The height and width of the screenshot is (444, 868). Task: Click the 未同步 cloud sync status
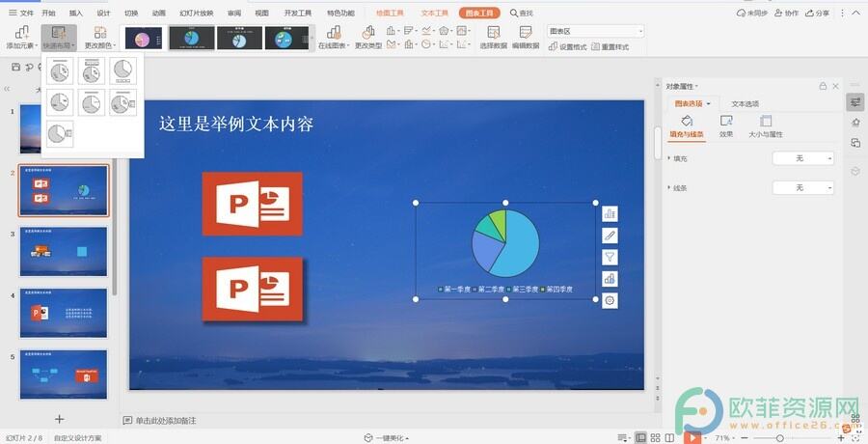[x=751, y=13]
